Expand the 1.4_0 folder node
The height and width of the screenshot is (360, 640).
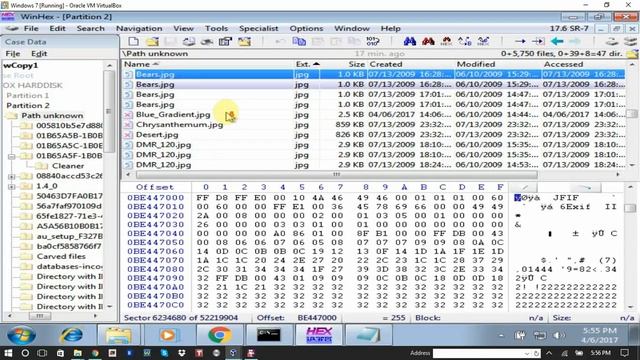(11, 187)
